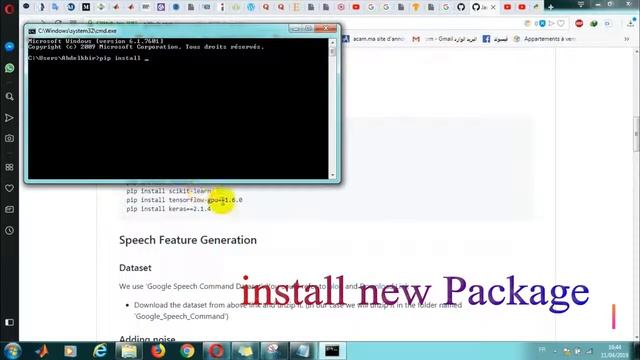The image size is (640, 360).
Task: Expand the bookmarks bar overflow chevron
Action: pyautogui.click(x=627, y=39)
